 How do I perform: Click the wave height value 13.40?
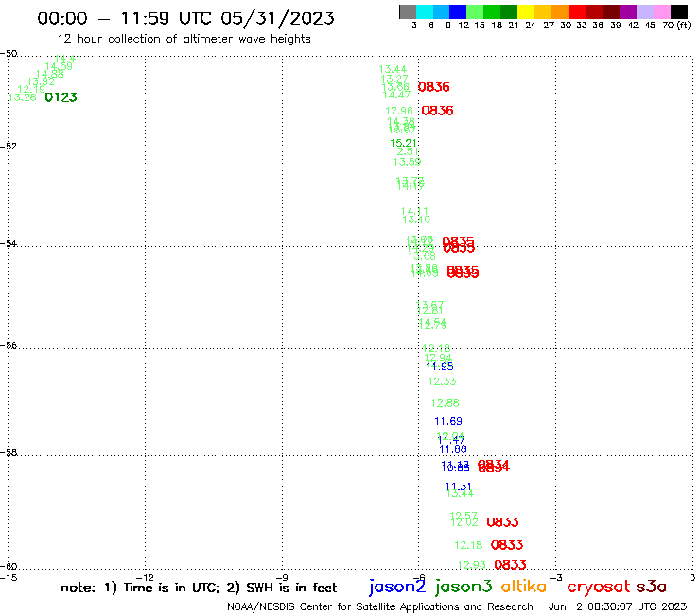point(416,220)
